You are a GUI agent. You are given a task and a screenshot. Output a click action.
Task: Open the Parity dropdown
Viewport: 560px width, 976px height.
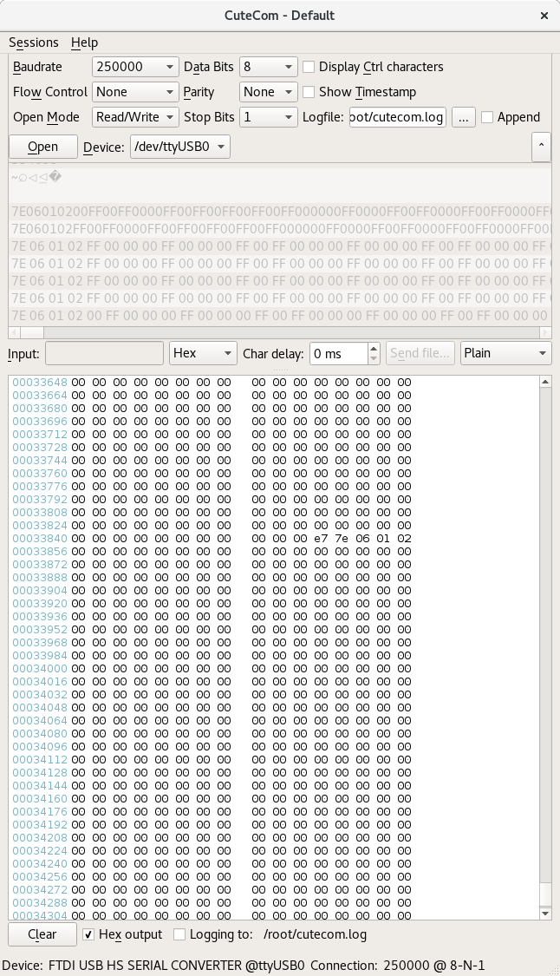[268, 92]
